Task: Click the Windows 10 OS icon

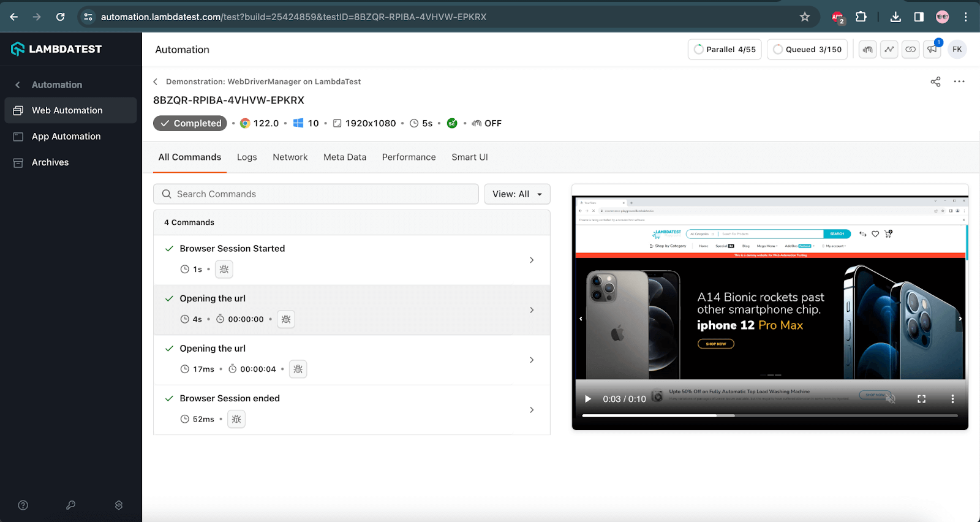Action: pos(298,123)
